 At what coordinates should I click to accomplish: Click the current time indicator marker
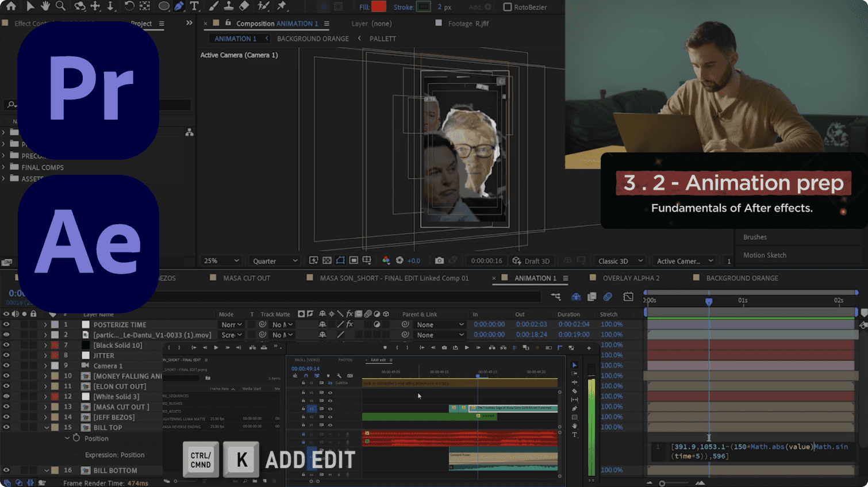[709, 301]
